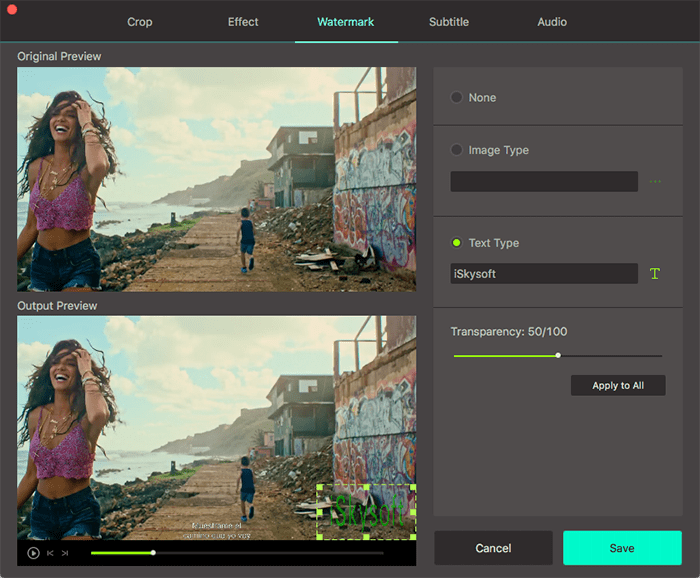
Task: Click the play button under Output Preview
Action: (x=33, y=552)
